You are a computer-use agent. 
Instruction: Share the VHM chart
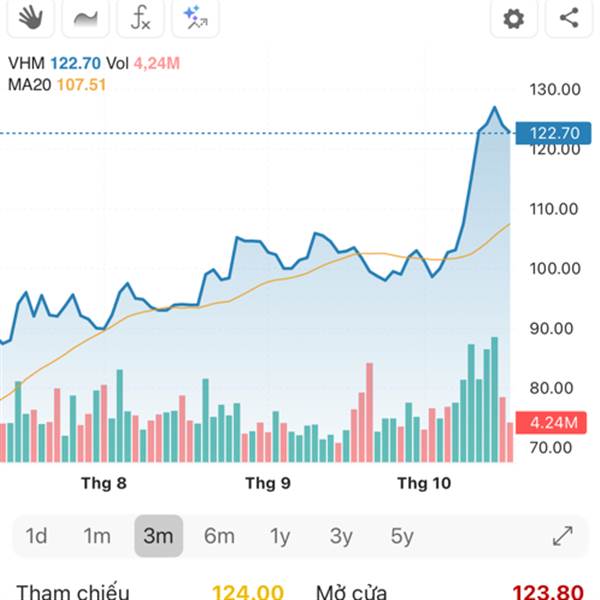[x=568, y=18]
